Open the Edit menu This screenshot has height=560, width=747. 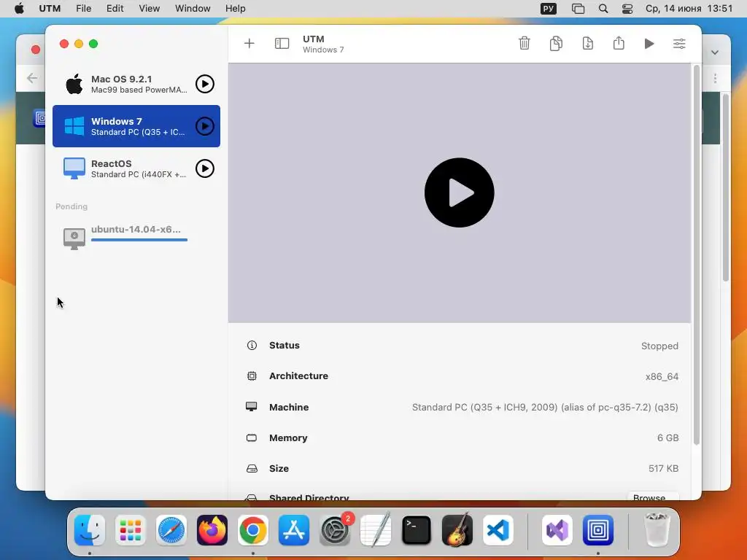coord(115,9)
